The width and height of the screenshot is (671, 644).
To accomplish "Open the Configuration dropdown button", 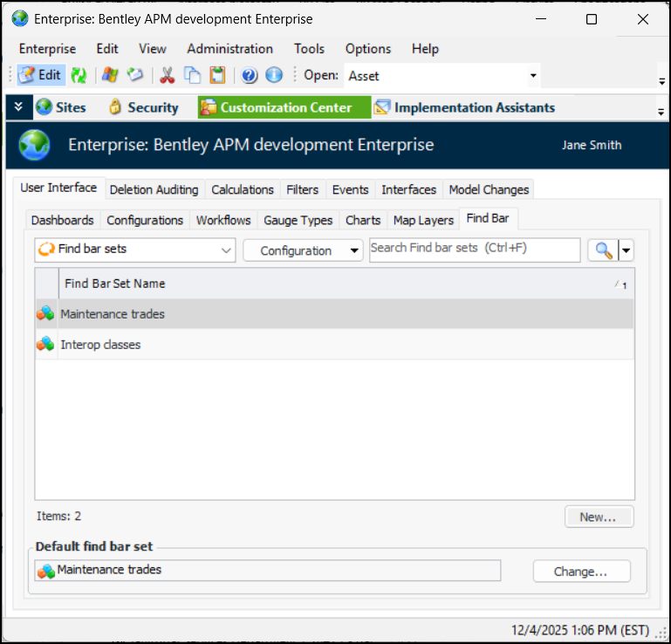I will pos(303,250).
